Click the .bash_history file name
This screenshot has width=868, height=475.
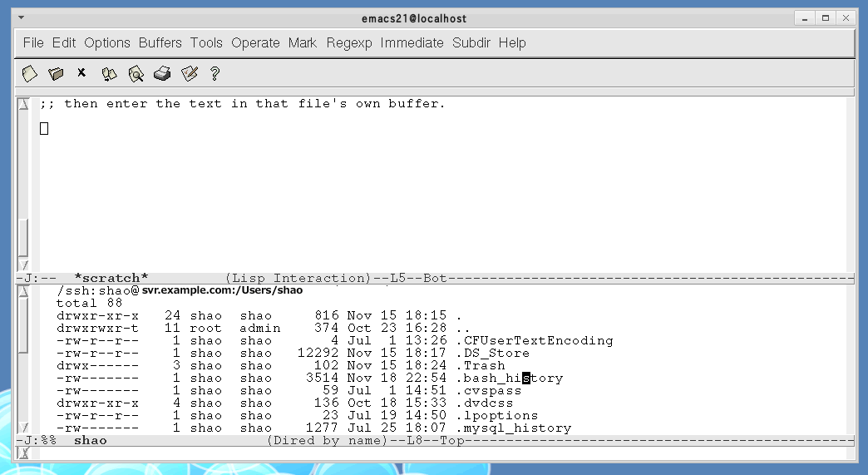[510, 379]
